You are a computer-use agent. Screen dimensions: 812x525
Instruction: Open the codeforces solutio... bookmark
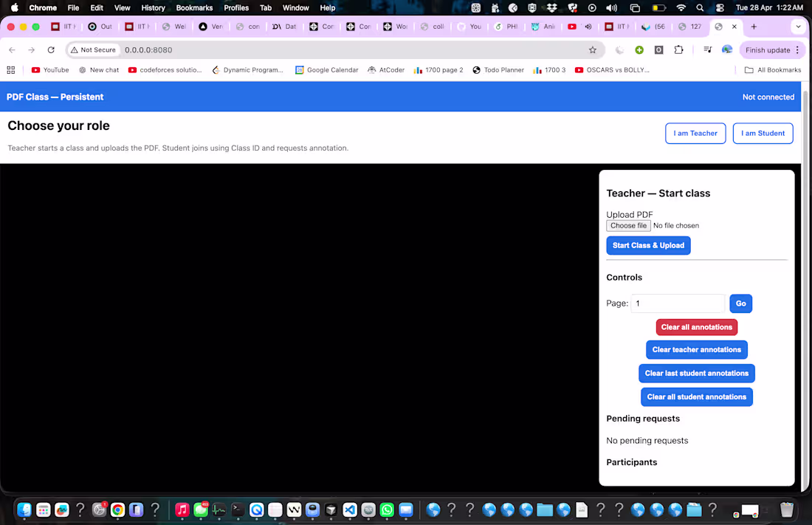[165, 70]
